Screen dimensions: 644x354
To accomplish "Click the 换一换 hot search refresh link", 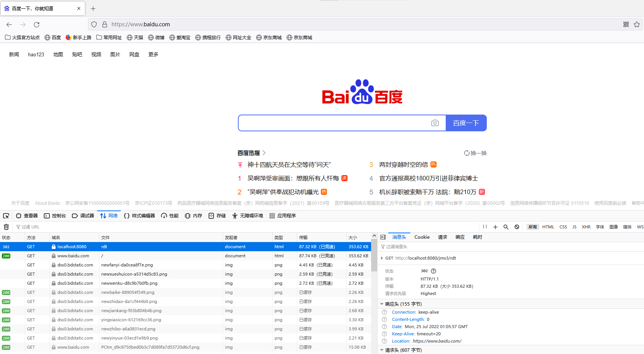I will pos(475,153).
